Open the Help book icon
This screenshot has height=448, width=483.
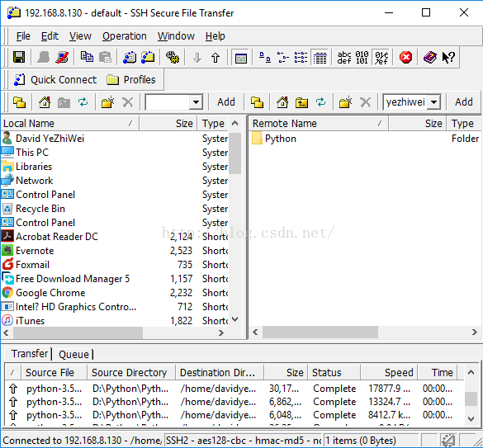tap(430, 57)
